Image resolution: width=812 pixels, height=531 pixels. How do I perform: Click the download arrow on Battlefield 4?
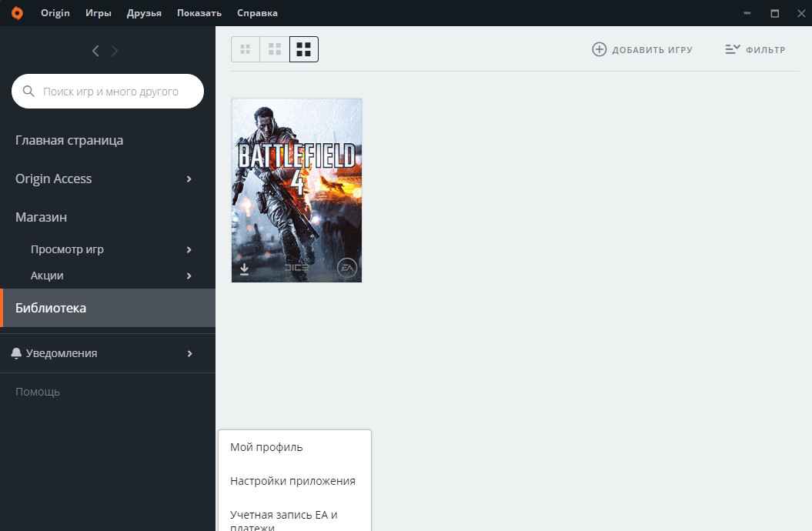[245, 269]
